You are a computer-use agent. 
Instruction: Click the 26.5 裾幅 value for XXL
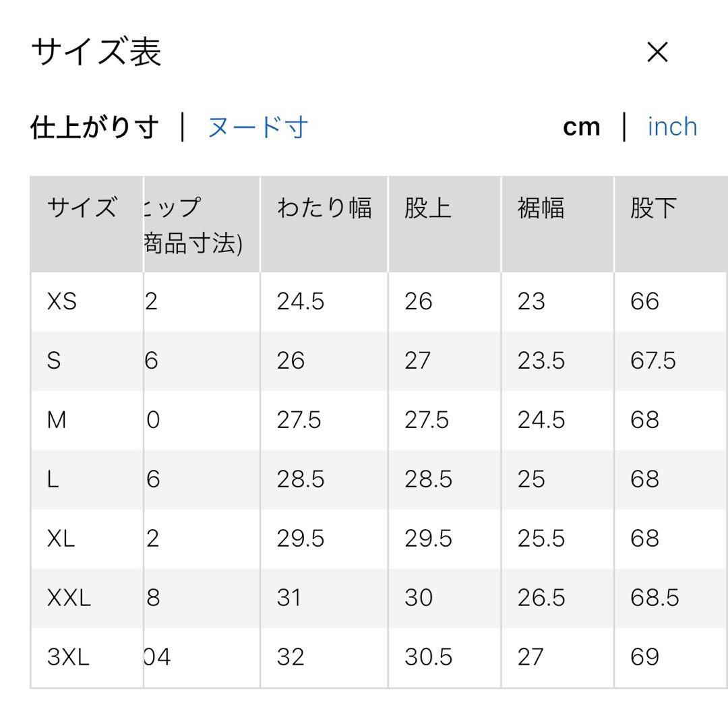[541, 597]
